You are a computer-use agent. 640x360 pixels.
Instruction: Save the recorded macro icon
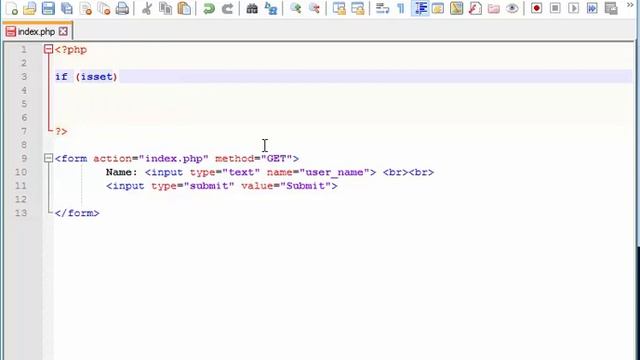(x=611, y=8)
